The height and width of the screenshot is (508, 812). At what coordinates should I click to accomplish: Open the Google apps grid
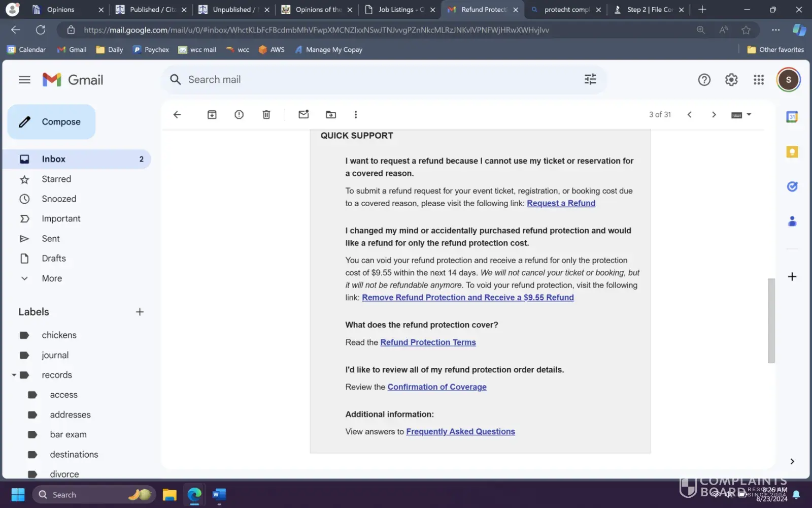coord(759,80)
